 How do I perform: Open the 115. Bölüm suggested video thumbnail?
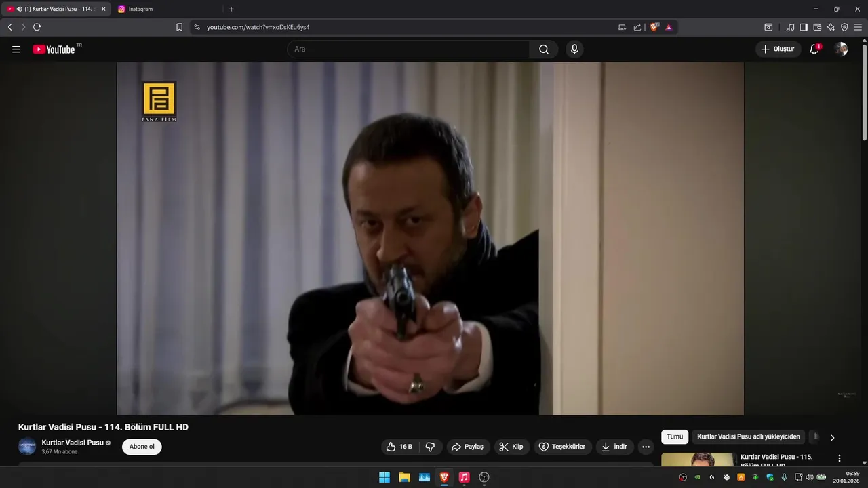pos(698,460)
